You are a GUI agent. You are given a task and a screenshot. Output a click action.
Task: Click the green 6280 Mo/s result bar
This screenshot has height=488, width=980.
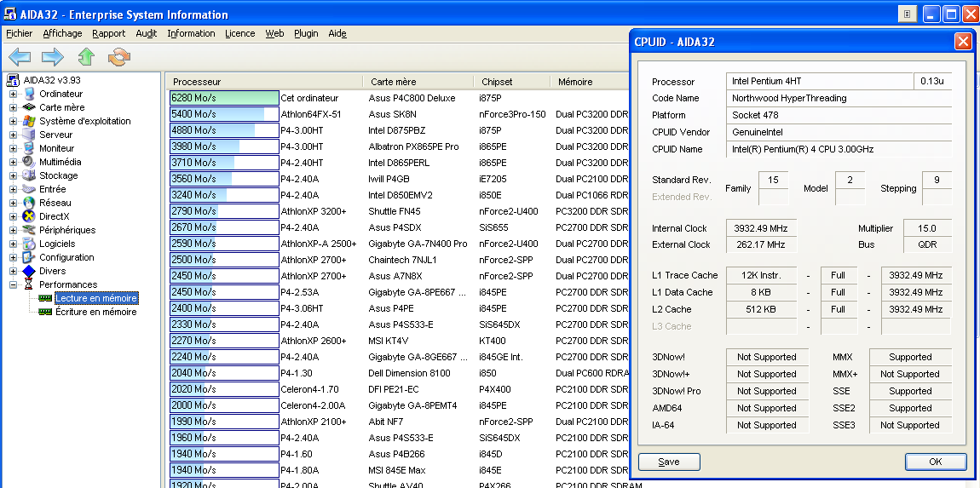click(224, 98)
